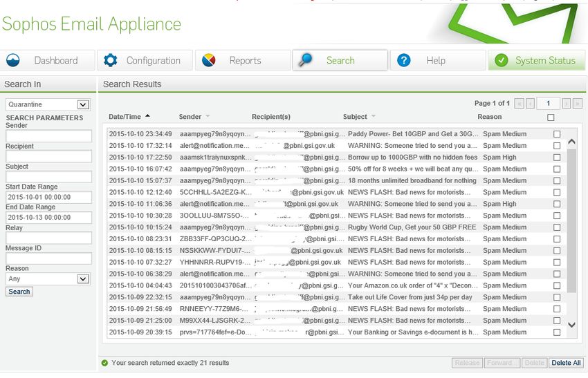Open the Reports tab
Screen dimensions: 588x378
pyautogui.click(x=243, y=60)
